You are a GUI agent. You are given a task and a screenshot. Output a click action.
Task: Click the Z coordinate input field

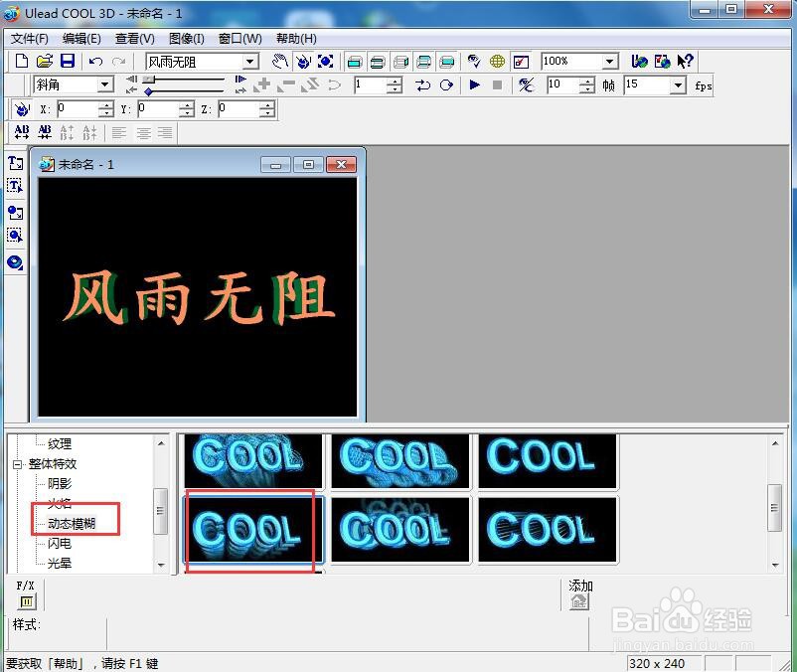(239, 108)
